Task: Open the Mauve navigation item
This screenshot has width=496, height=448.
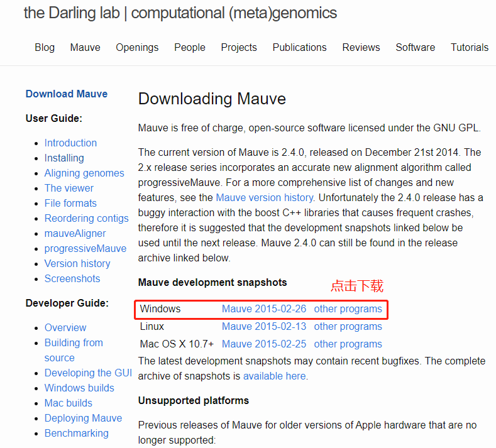Action: (85, 47)
